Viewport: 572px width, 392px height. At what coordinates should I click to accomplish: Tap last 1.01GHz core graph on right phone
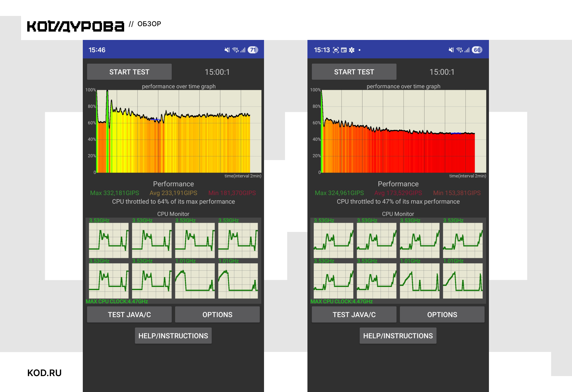pyautogui.click(x=463, y=281)
